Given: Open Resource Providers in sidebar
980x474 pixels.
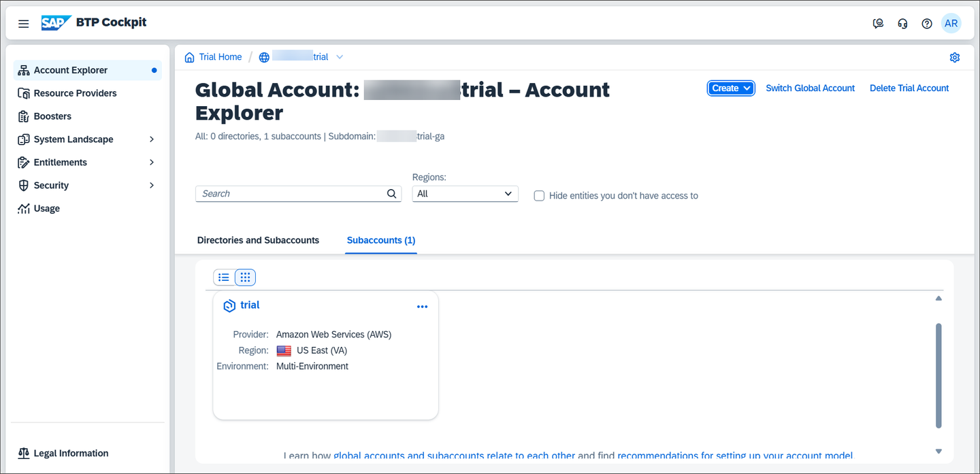Looking at the screenshot, I should [x=87, y=93].
